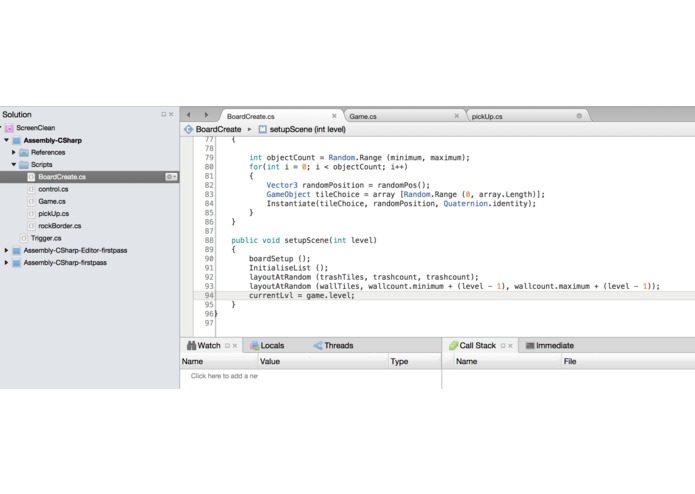695x494 pixels.
Task: Switch to the Watch tab
Action: pos(209,346)
